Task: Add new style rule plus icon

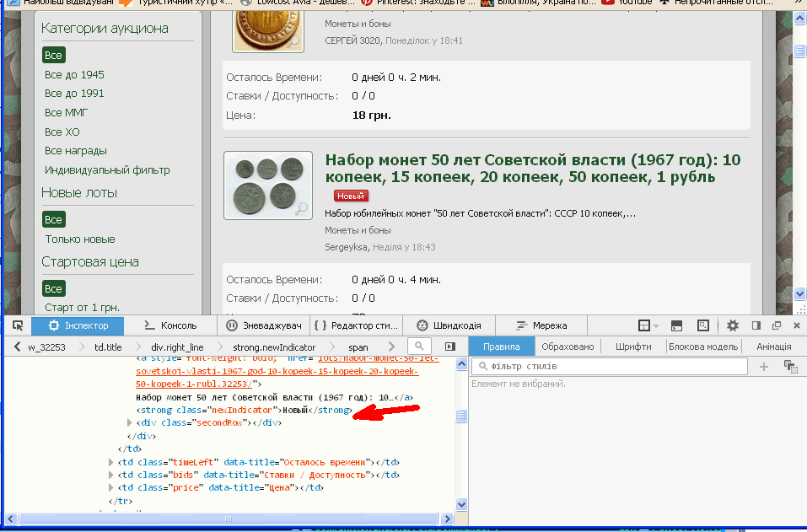Action: [x=764, y=366]
